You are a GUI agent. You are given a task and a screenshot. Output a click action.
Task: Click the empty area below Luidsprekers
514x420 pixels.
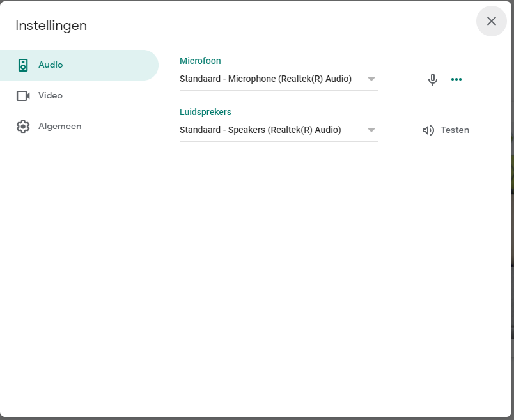338,279
